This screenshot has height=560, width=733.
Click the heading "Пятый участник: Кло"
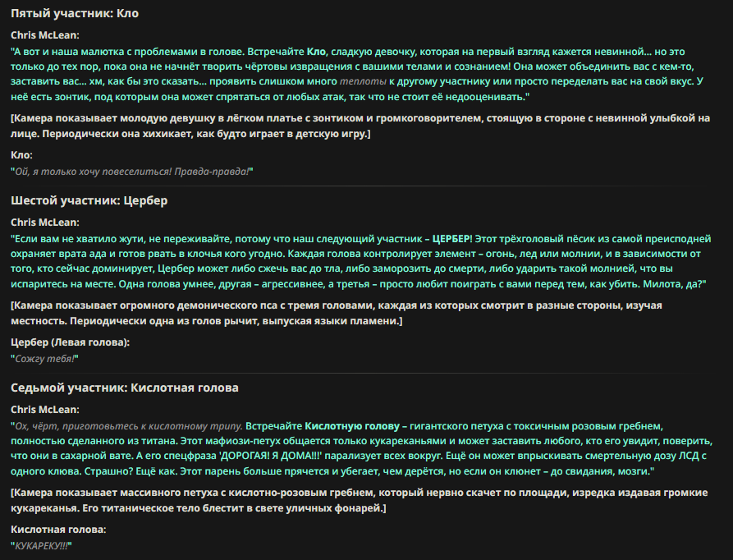point(75,13)
